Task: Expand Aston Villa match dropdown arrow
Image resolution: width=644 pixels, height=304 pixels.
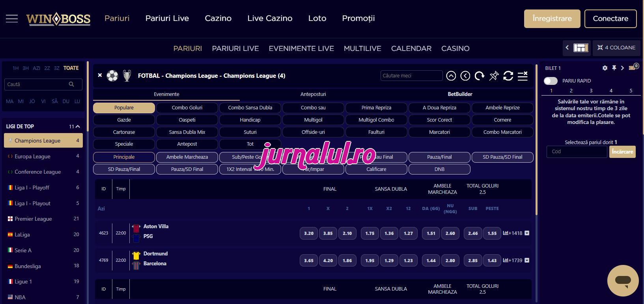Action: tap(527, 233)
